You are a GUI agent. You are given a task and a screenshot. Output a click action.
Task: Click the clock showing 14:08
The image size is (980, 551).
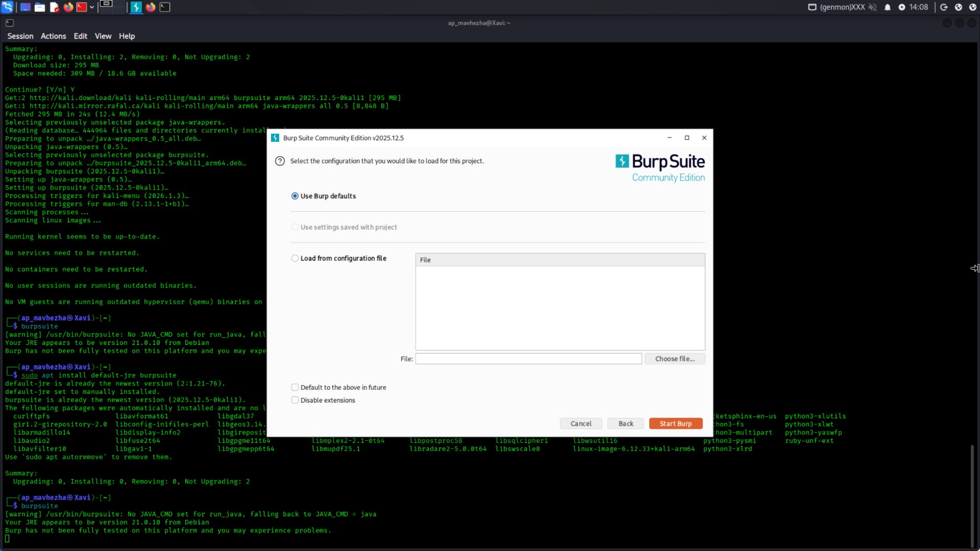click(919, 7)
